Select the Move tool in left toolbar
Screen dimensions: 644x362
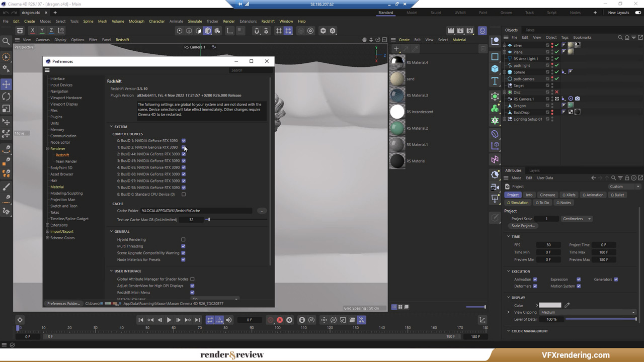click(x=6, y=84)
